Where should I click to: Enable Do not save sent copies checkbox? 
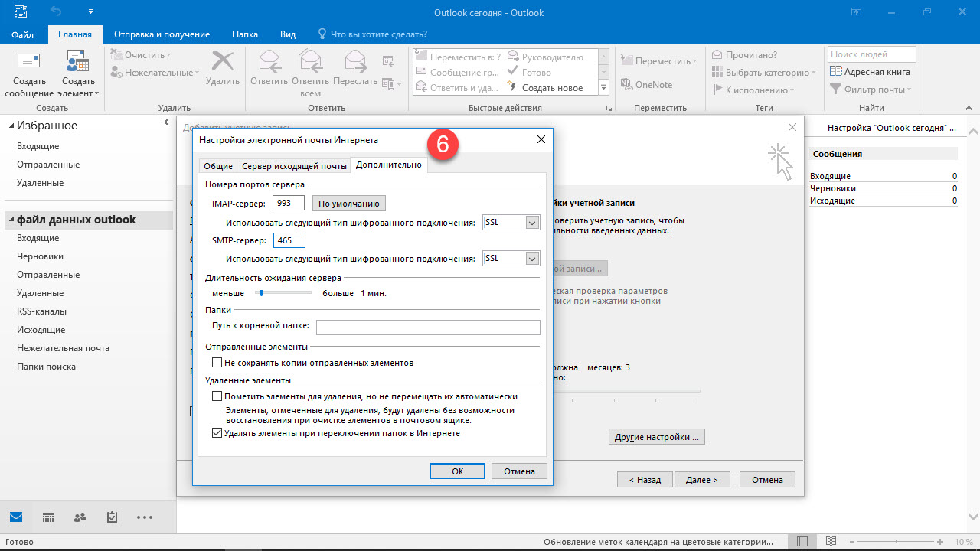(x=217, y=363)
